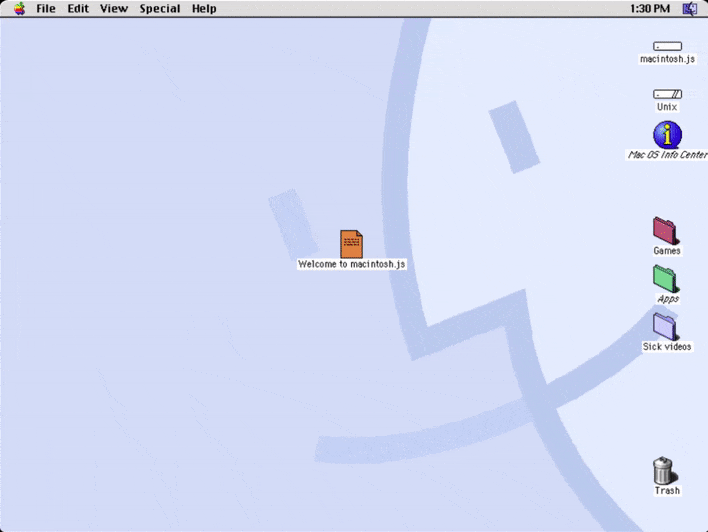Click the "Sick videos" label text
708x532 pixels.
tap(667, 347)
